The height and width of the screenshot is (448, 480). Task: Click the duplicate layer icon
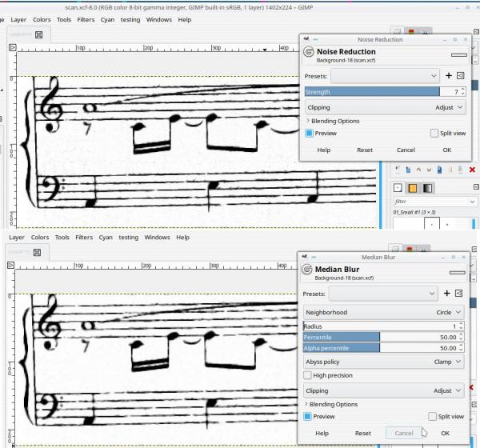point(439,170)
